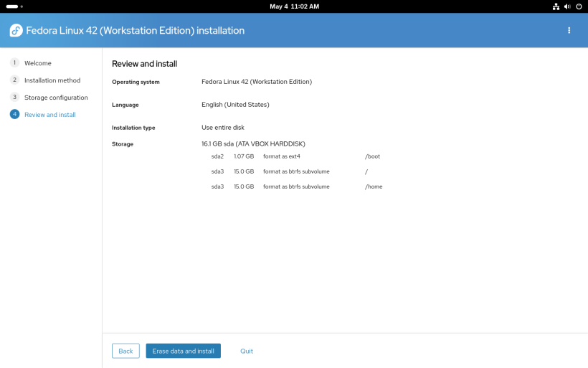Click the 15.0 GB size in the / row
Screen dimensions: 588x368
[x=244, y=171]
